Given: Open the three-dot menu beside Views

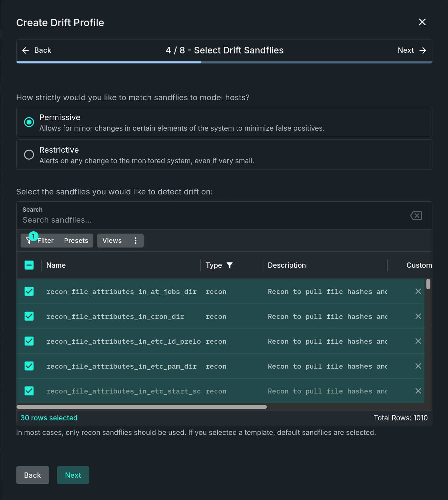Looking at the screenshot, I should pos(135,240).
